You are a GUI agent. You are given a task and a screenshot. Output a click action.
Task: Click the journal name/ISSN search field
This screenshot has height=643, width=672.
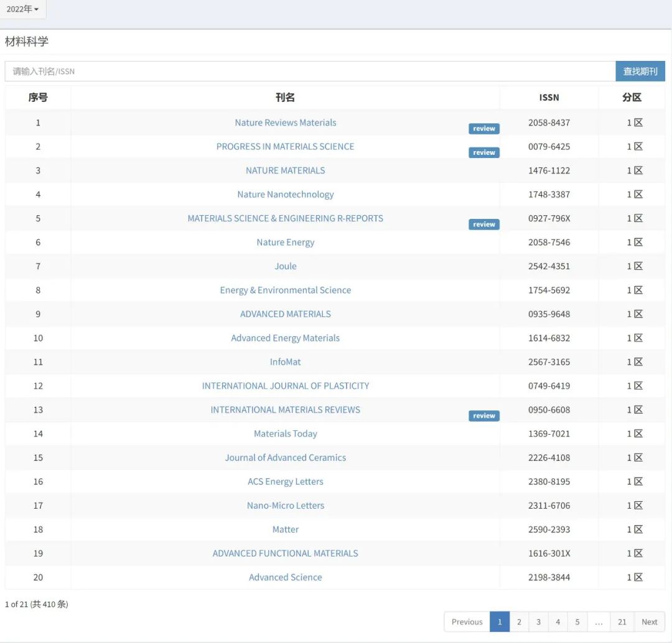tap(310, 72)
